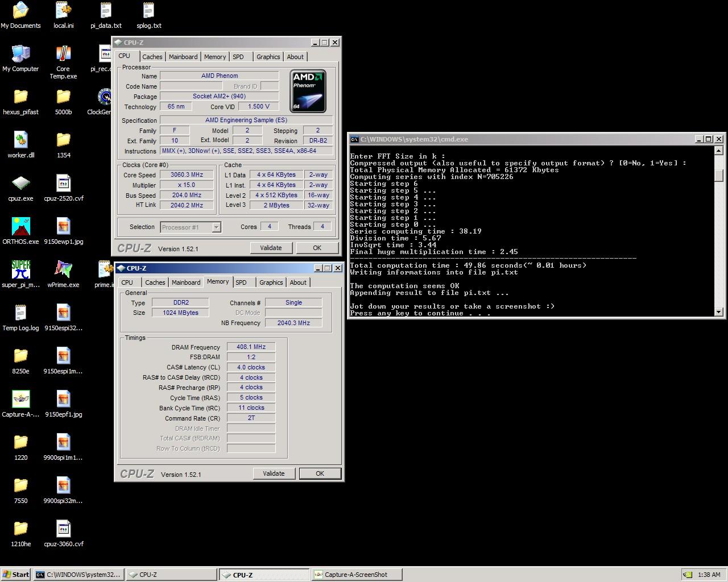Viewport: 728px width, 582px height.
Task: Open the 1354 folder
Action: point(63,144)
